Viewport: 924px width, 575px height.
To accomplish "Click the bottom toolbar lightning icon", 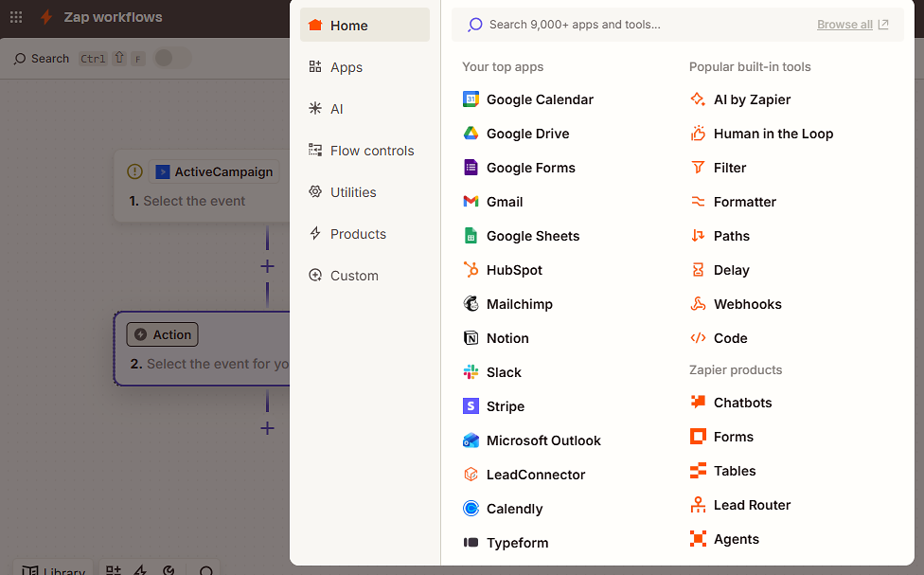I will (x=140, y=569).
